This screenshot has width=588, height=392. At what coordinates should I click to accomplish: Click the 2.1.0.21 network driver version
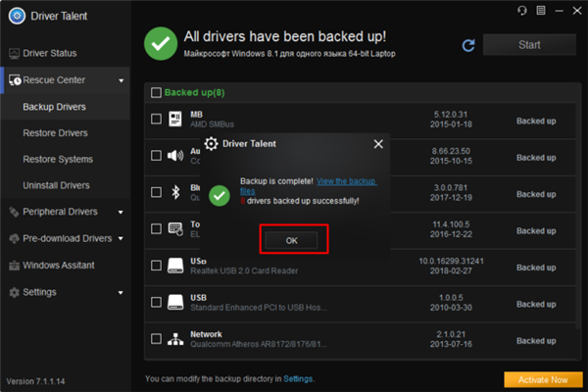[451, 334]
